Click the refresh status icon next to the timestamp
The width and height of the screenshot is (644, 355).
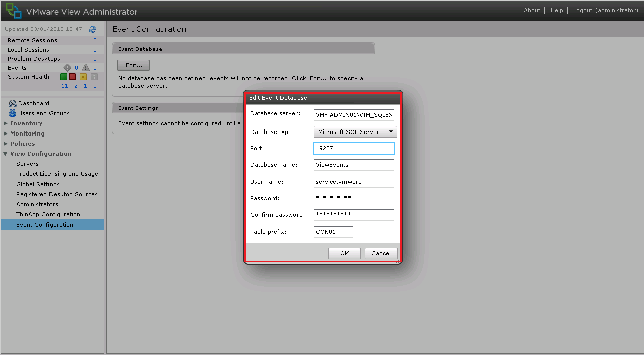pos(93,29)
